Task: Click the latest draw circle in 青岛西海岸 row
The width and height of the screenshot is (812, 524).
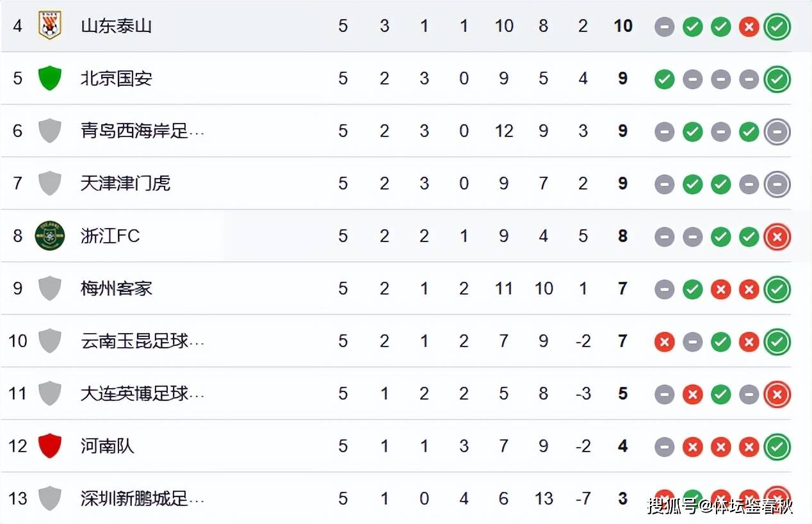Action: [x=777, y=131]
